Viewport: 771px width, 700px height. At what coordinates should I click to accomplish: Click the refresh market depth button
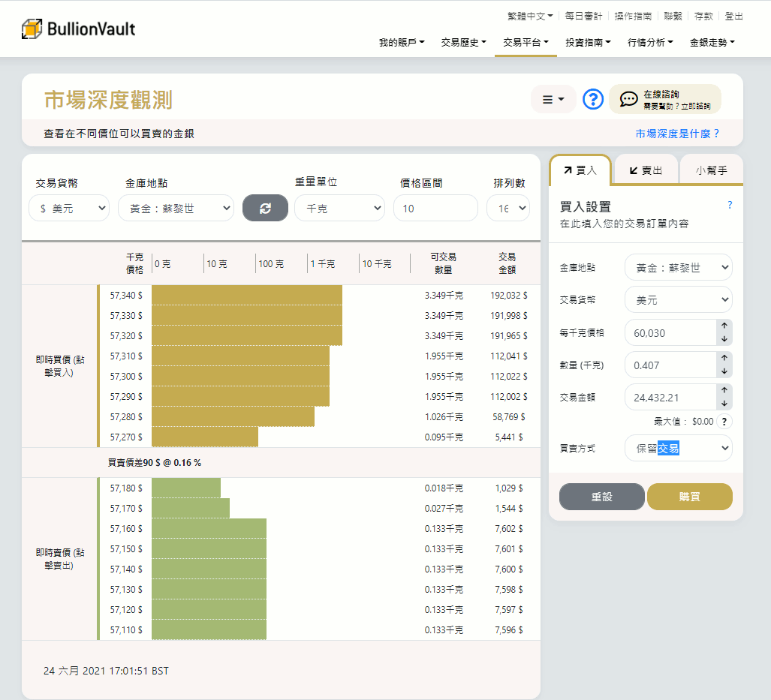(x=265, y=208)
